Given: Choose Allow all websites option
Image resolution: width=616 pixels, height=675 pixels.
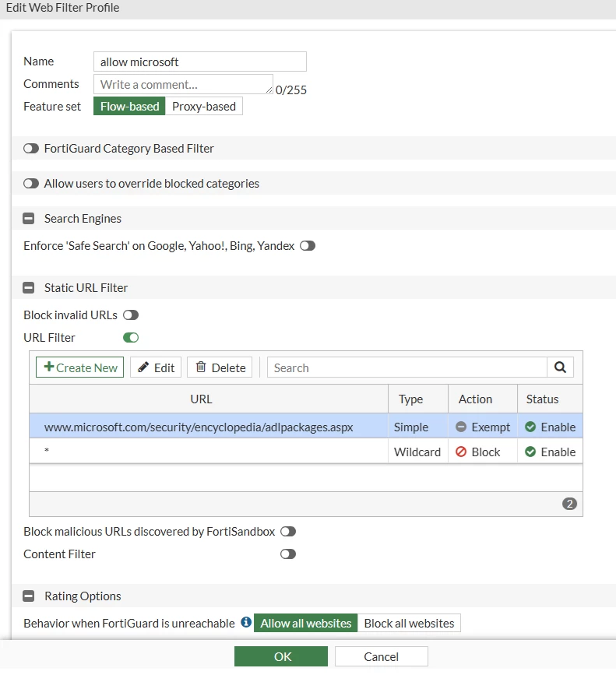Looking at the screenshot, I should [x=305, y=623].
